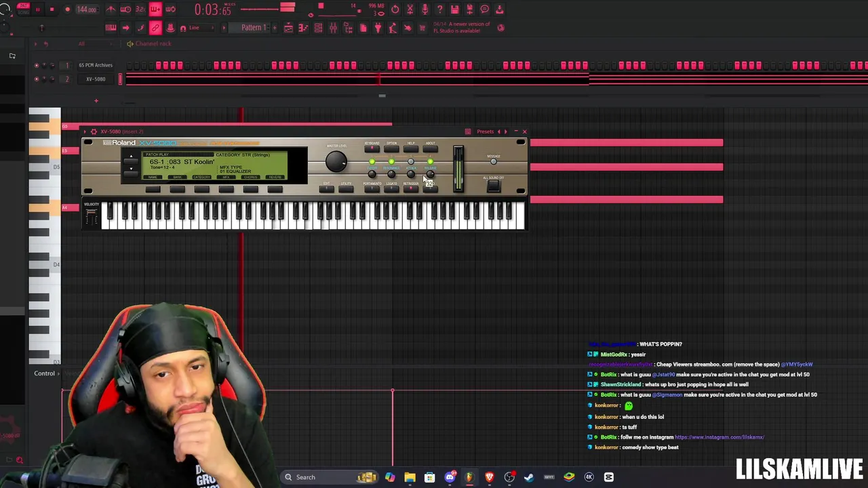Adjust the Attack knob
The image size is (868, 488).
[x=411, y=175]
